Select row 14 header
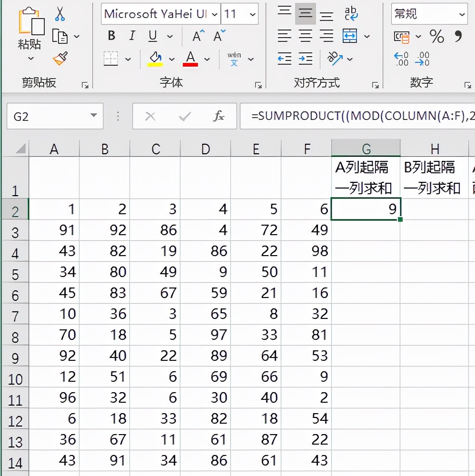The height and width of the screenshot is (476, 475). 15,461
